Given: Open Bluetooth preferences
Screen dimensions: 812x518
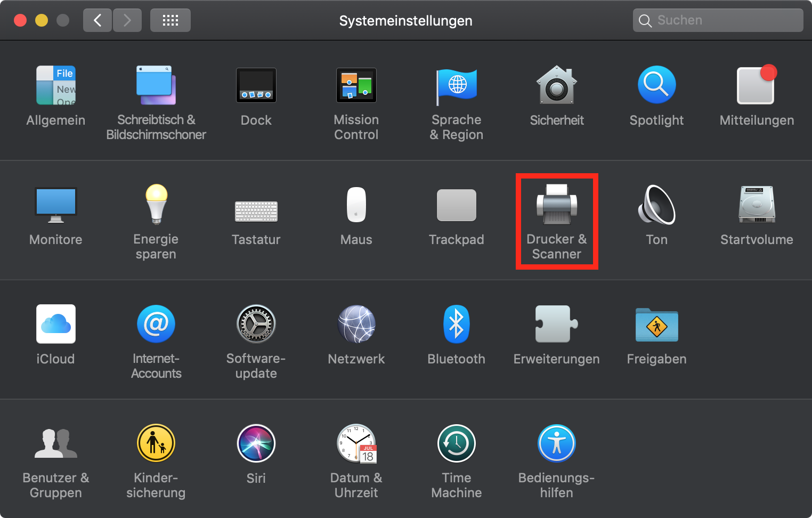Looking at the screenshot, I should point(457,324).
